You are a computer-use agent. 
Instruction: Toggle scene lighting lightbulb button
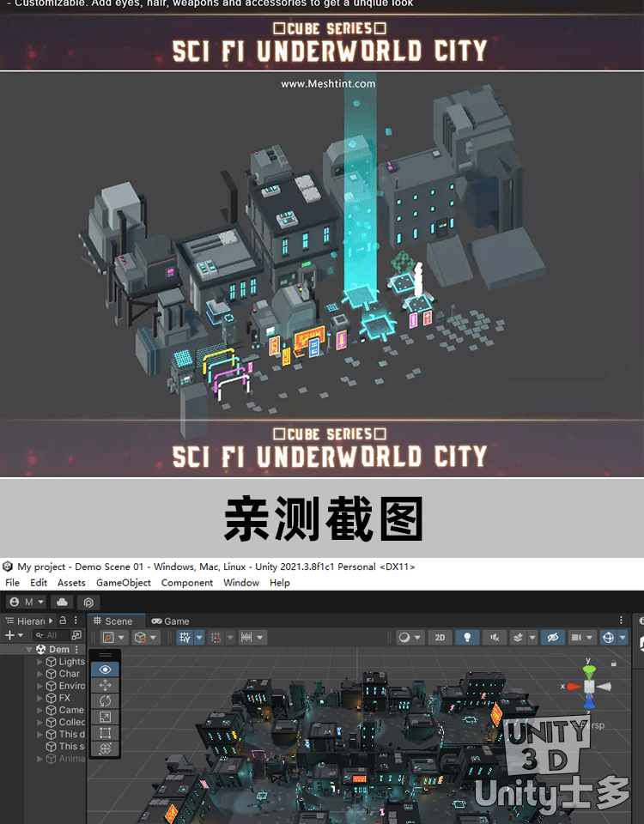point(467,638)
